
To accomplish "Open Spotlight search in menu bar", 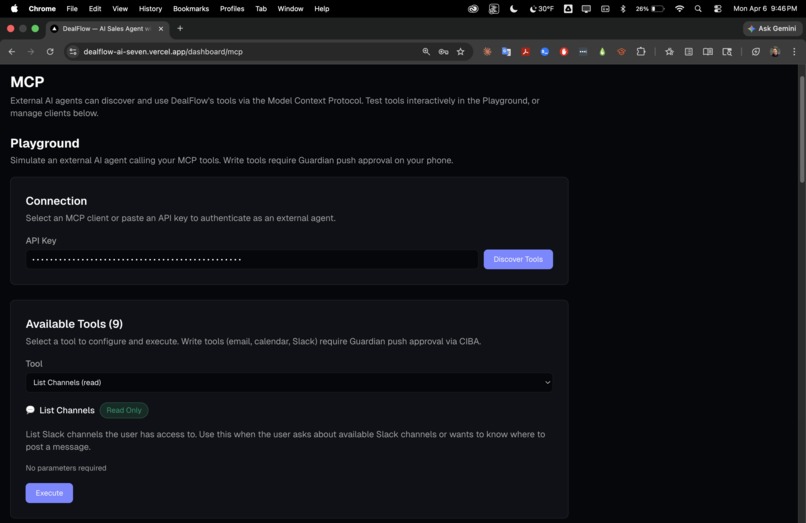I will pos(698,9).
